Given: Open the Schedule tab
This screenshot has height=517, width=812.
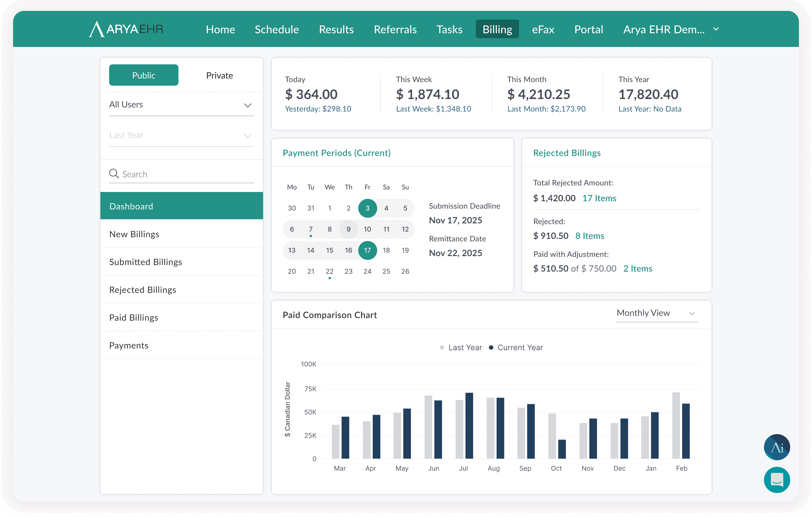Looking at the screenshot, I should click(277, 29).
